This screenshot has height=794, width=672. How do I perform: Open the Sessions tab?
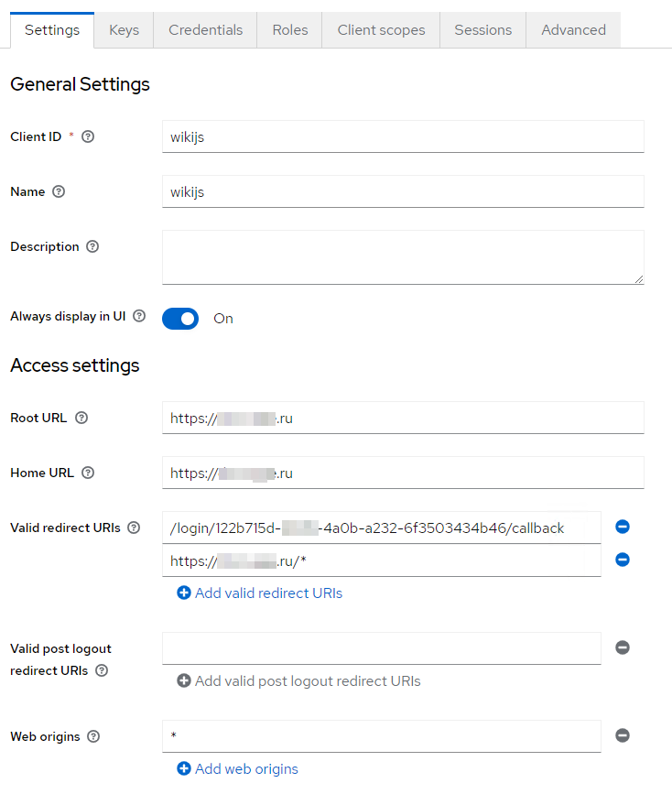coord(482,30)
